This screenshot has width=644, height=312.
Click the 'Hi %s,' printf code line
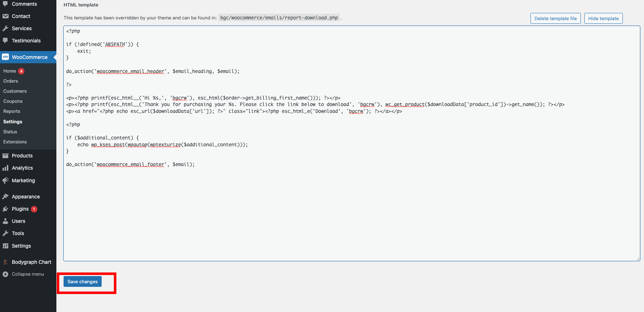(x=203, y=98)
